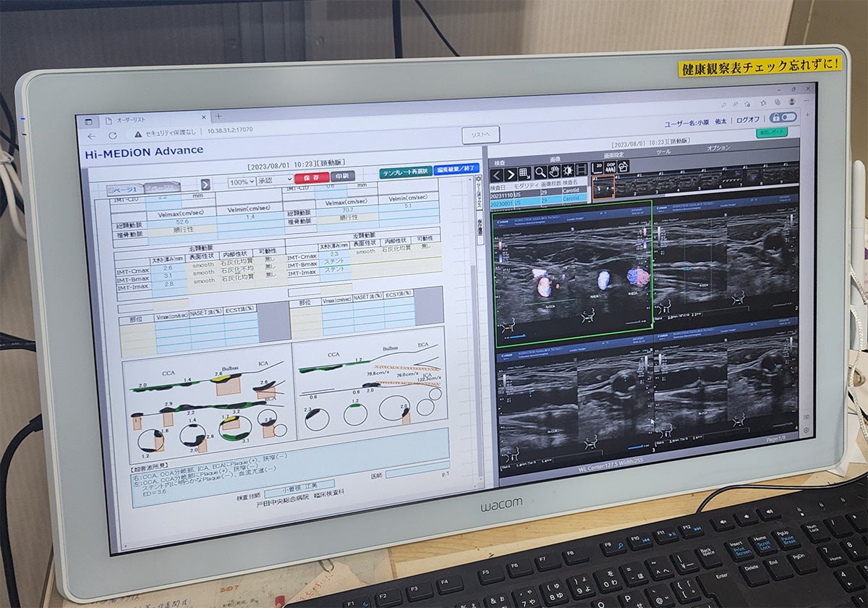The height and width of the screenshot is (608, 868).
Task: Toggle the lock switch beside ログオフ
Action: pyautogui.click(x=783, y=117)
